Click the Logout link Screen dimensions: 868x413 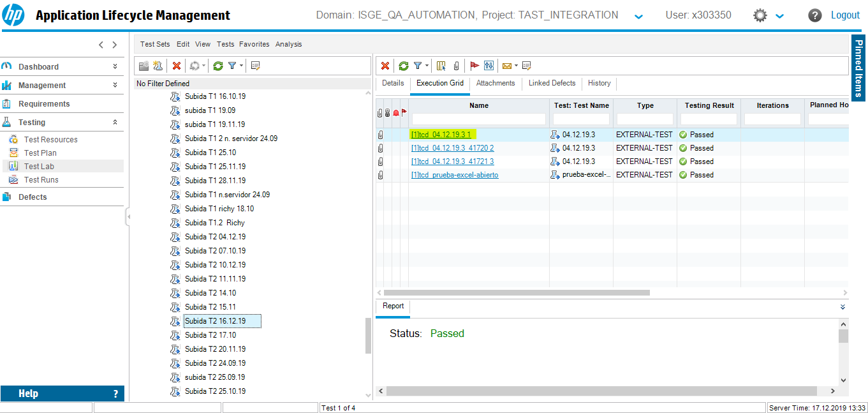pos(845,15)
